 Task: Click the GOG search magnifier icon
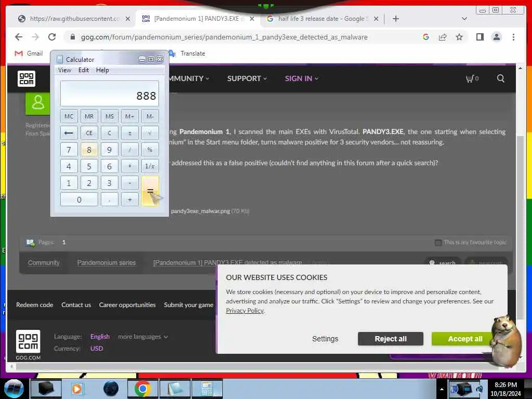(500, 79)
